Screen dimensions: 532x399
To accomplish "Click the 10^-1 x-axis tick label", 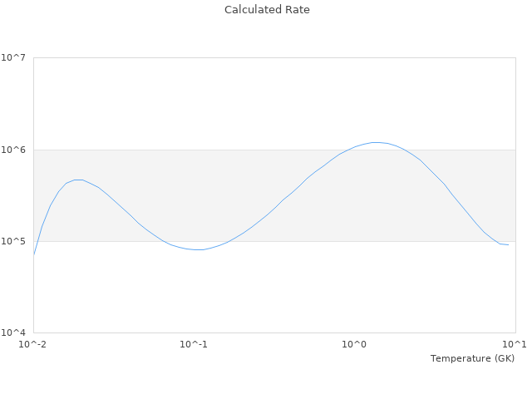I will (193, 344).
